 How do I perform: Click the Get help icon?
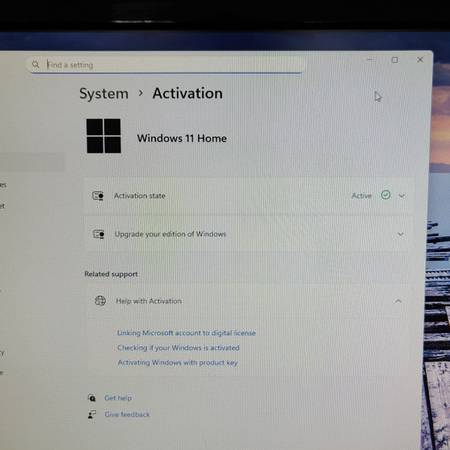(92, 398)
